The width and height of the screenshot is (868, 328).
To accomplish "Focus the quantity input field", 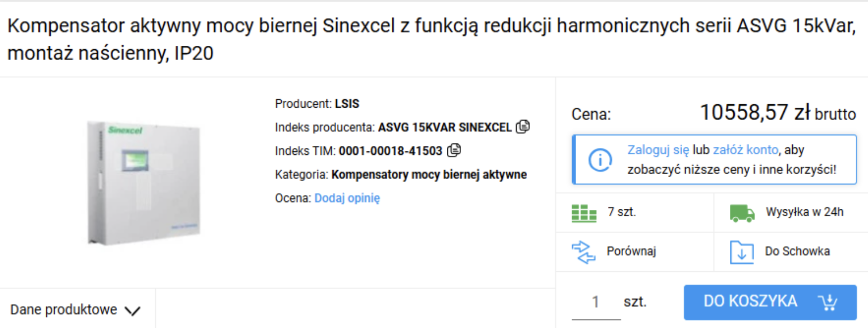I will point(596,302).
